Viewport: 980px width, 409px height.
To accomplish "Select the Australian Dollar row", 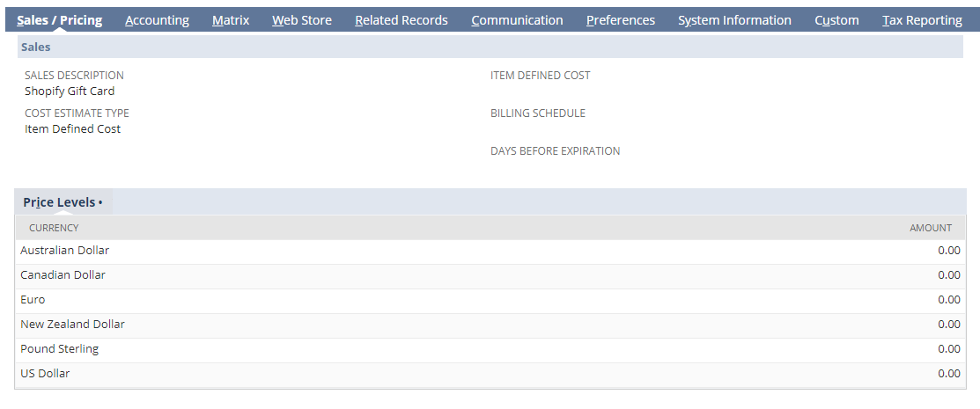I will tap(65, 251).
